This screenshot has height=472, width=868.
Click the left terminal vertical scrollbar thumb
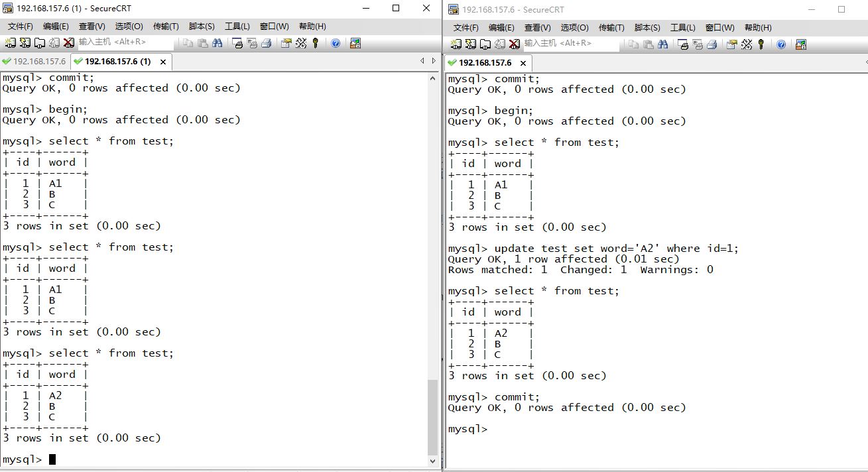433,417
